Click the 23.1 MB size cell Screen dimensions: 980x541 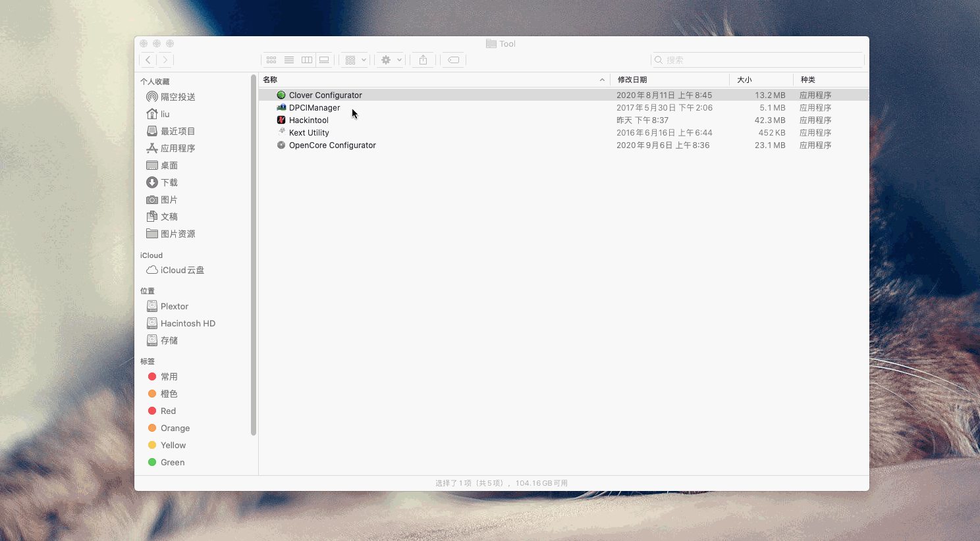point(770,145)
